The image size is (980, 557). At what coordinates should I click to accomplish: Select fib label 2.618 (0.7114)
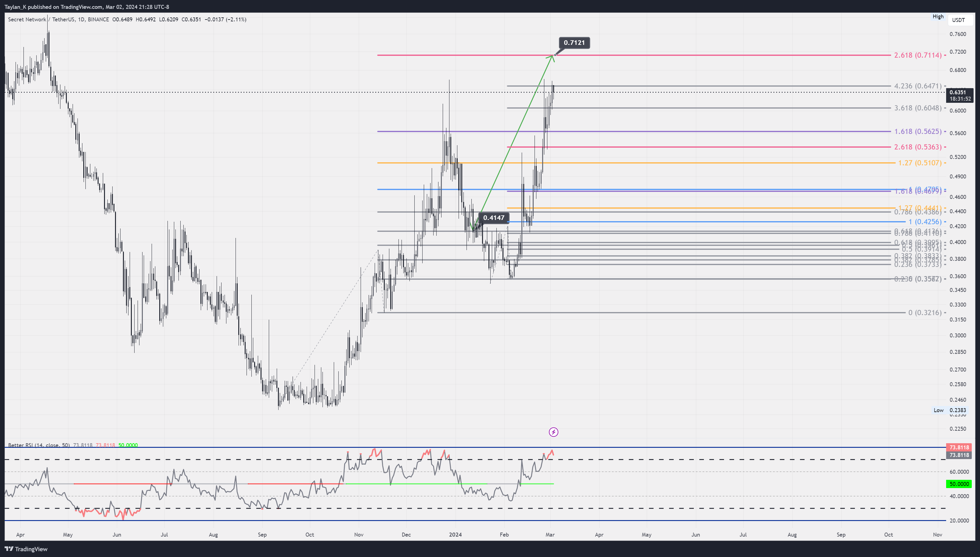[x=918, y=55]
